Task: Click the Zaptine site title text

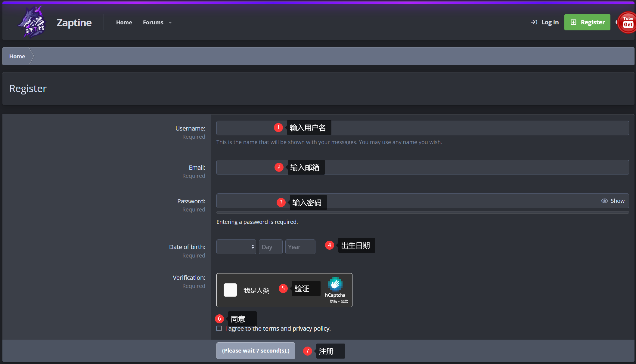Action: pos(74,23)
